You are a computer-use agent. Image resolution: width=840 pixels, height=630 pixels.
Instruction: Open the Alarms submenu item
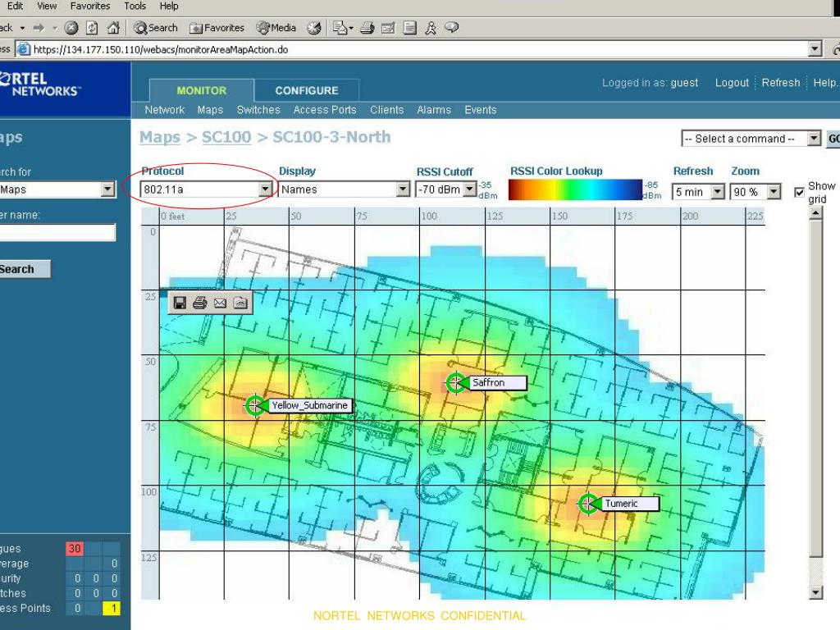tap(434, 110)
